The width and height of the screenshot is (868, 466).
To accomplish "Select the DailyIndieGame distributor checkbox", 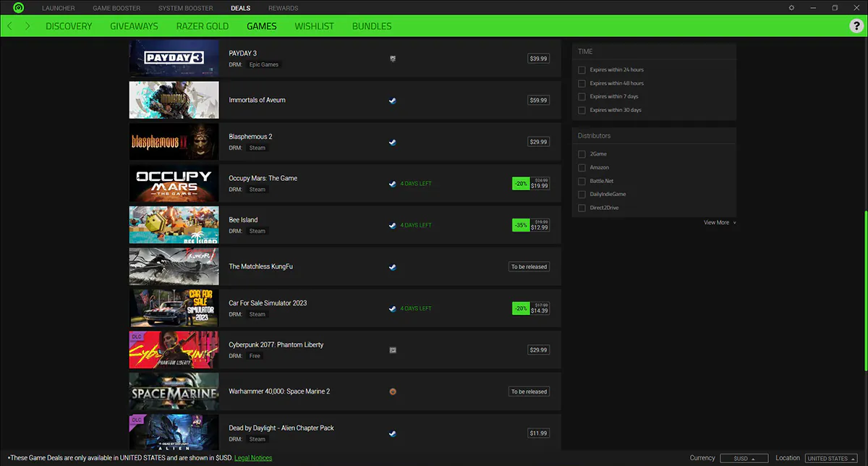I will 582,195.
